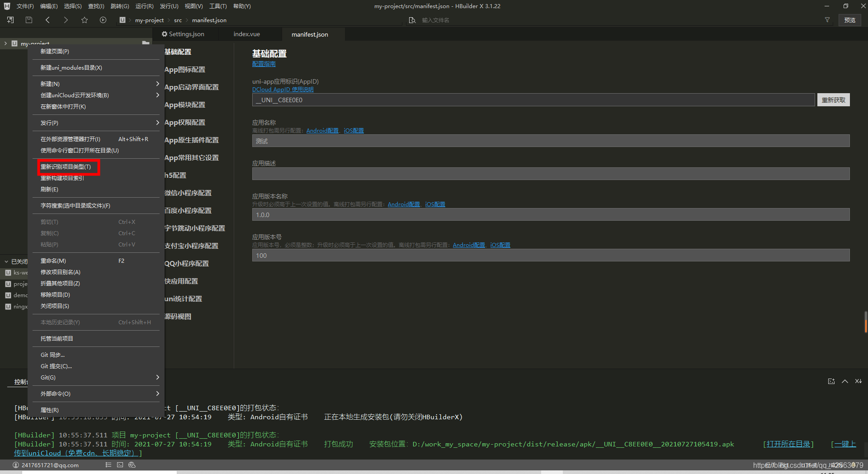Expand the 发行(P) submenu
The image size is (868, 474).
click(157, 123)
